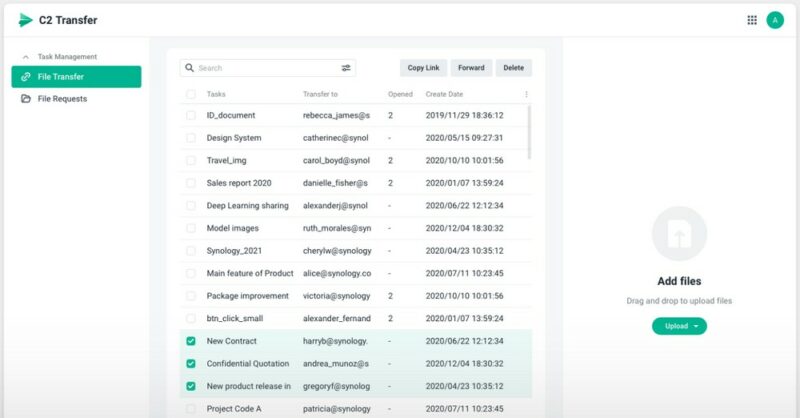Click the gregoryf recipient email
800x418 pixels.
click(x=336, y=386)
